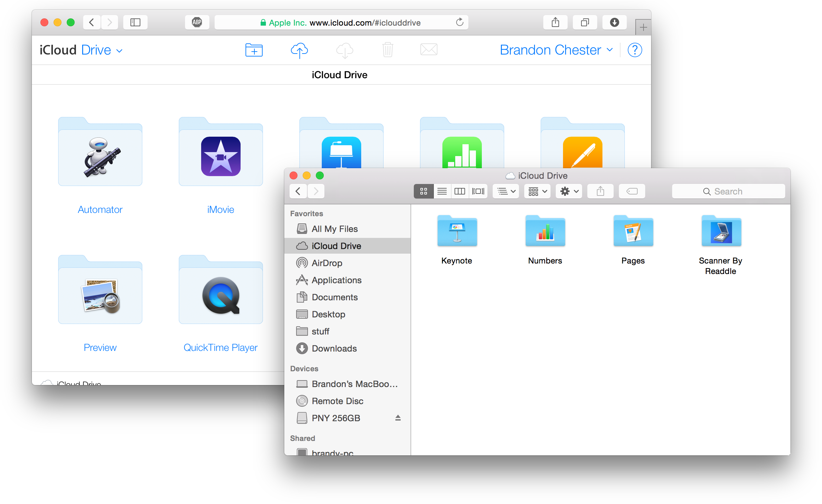Open the Brandon Chester account menu
This screenshot has height=504, width=822.
pyautogui.click(x=556, y=50)
